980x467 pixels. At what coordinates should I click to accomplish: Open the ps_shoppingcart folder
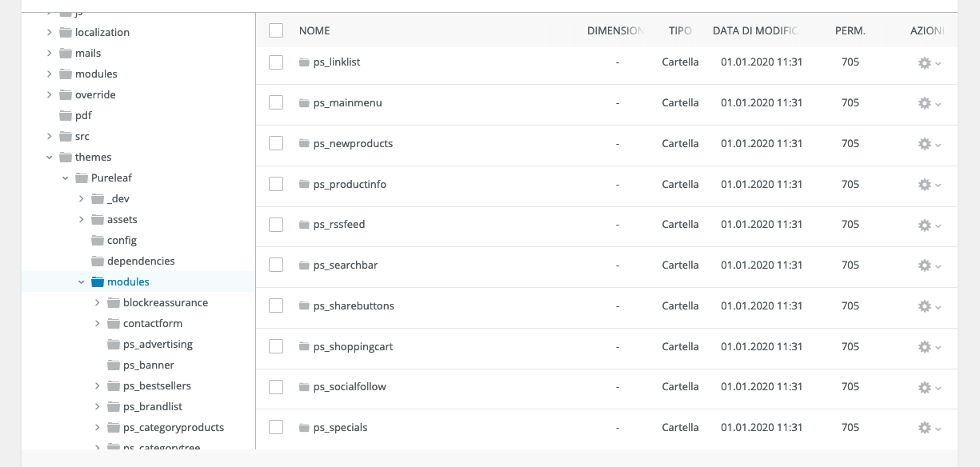click(x=353, y=347)
